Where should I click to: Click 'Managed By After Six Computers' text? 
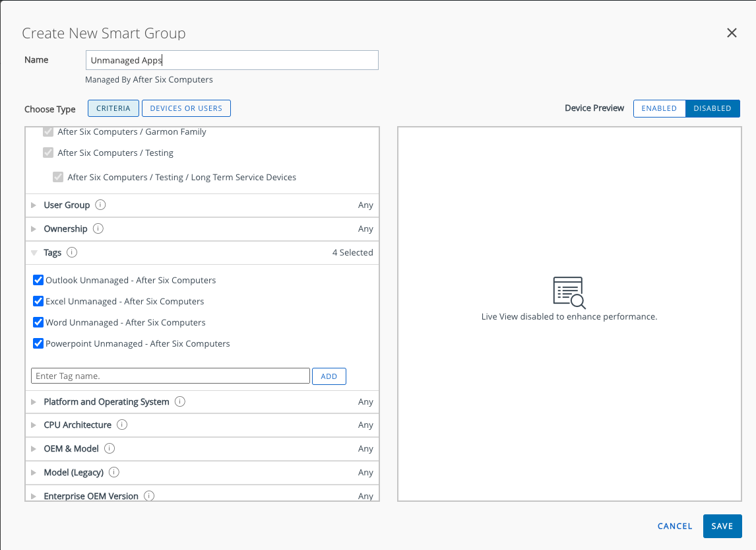click(149, 80)
